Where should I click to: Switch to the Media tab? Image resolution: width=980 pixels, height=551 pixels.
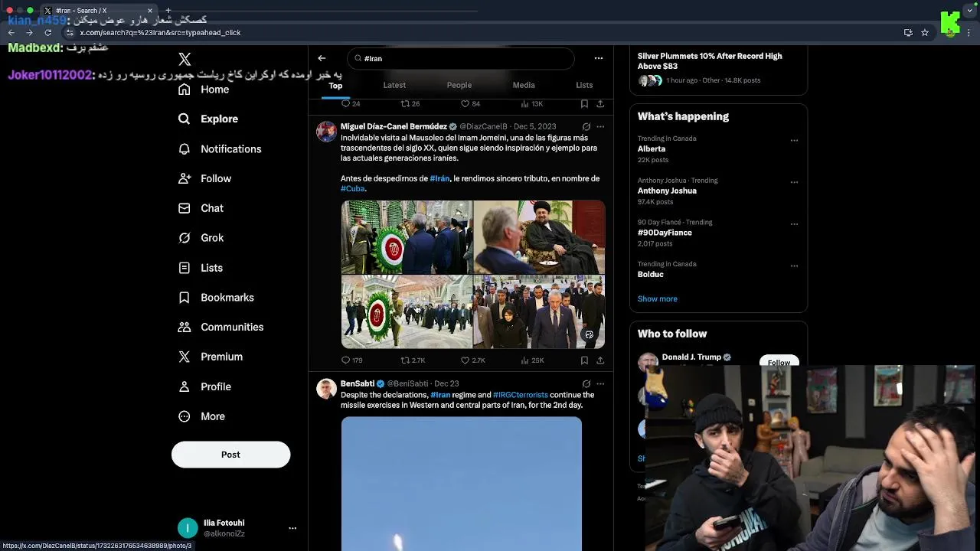524,85
